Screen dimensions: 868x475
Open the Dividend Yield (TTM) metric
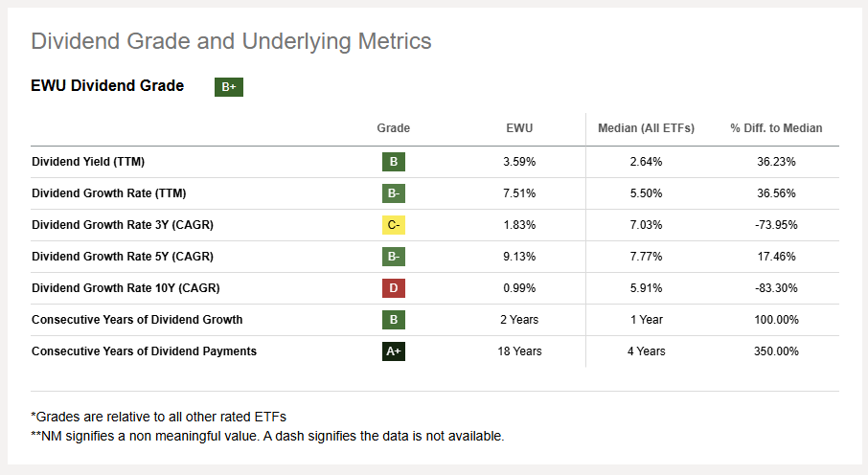tap(88, 162)
